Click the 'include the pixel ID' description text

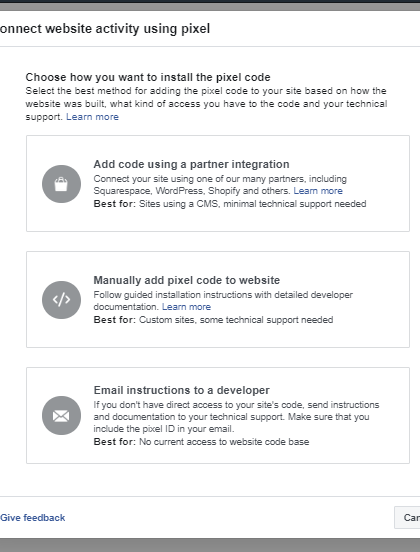click(x=236, y=417)
